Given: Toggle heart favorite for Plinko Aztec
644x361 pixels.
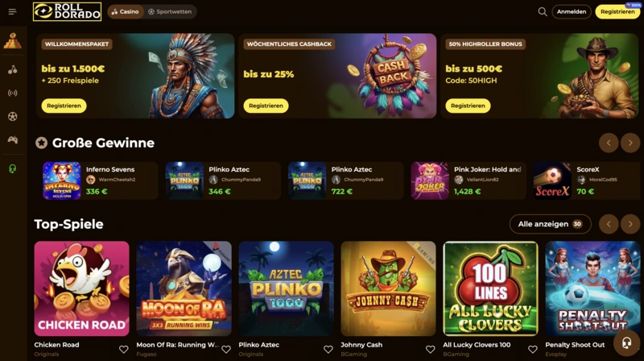Looking at the screenshot, I should (x=328, y=350).
